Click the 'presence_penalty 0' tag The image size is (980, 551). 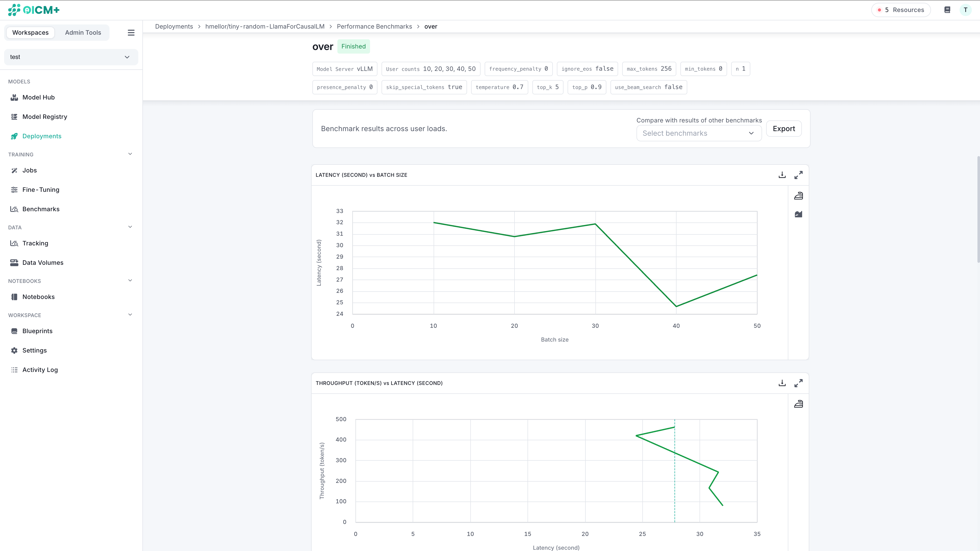pyautogui.click(x=345, y=87)
